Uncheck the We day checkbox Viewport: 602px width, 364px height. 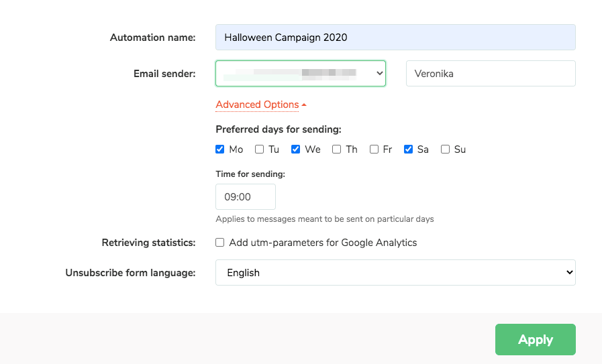(x=295, y=149)
